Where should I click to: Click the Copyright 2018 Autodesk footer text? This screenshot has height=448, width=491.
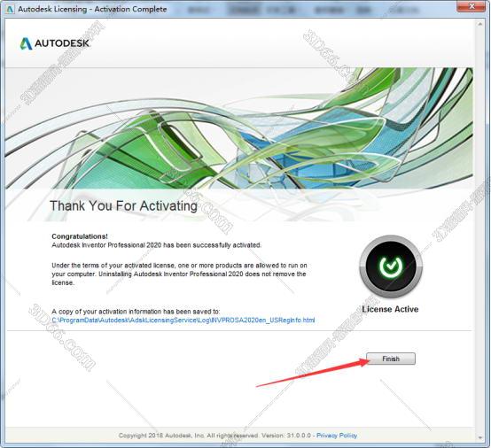click(x=214, y=436)
